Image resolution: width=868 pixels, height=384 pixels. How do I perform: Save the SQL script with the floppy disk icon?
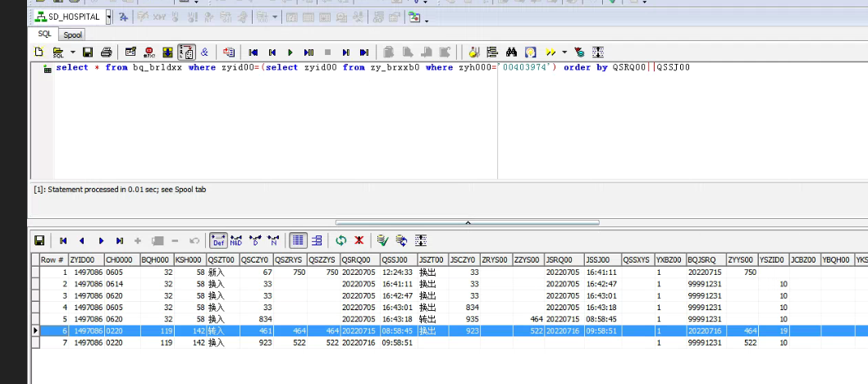[x=87, y=52]
